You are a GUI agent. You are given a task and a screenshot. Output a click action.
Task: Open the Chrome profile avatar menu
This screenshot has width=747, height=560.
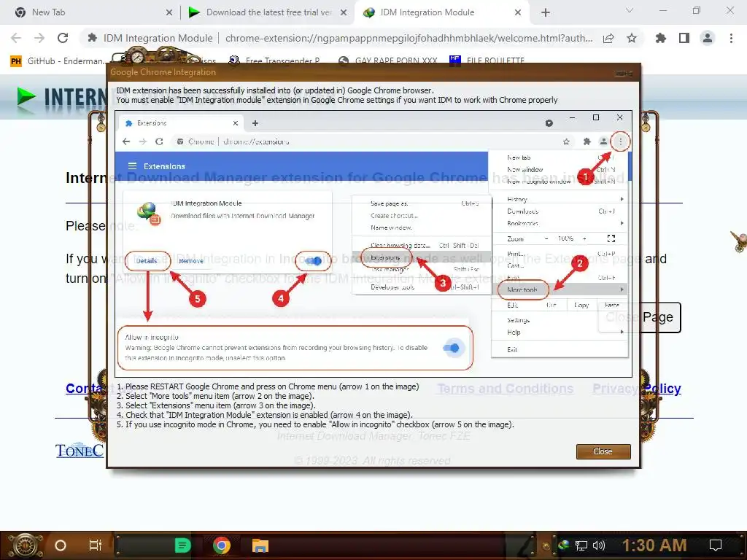708,38
